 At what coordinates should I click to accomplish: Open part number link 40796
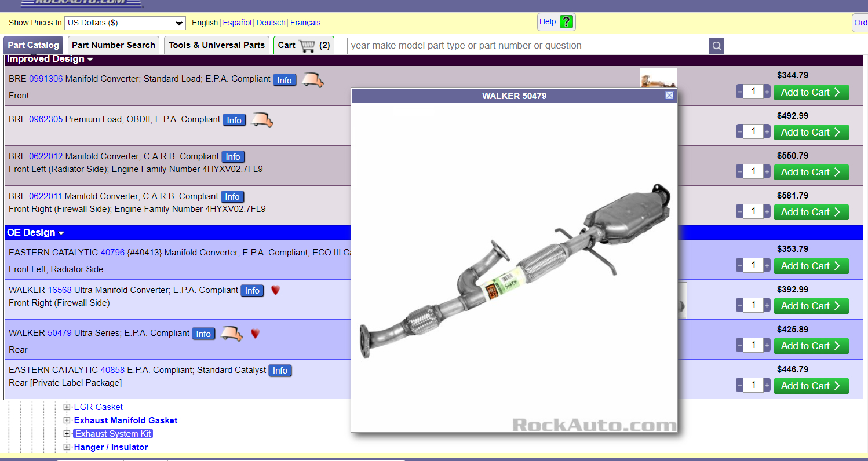[x=112, y=253]
